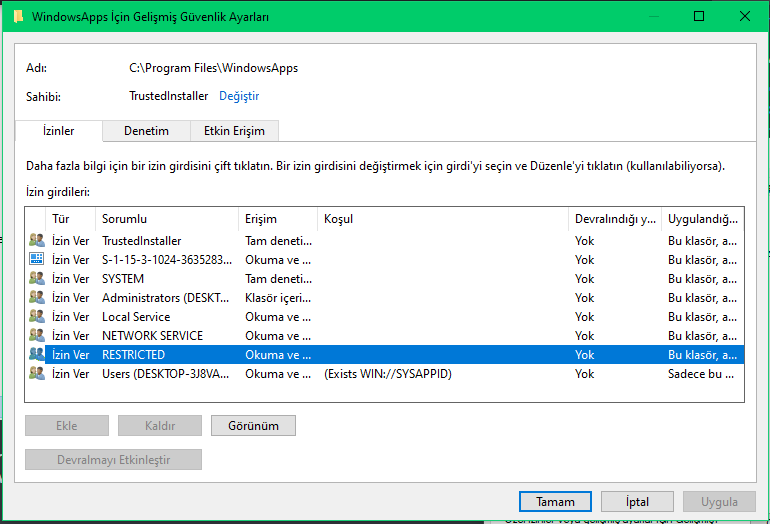Viewport: 770px width, 524px height.
Task: Cancel with the İptal button
Action: (x=637, y=501)
